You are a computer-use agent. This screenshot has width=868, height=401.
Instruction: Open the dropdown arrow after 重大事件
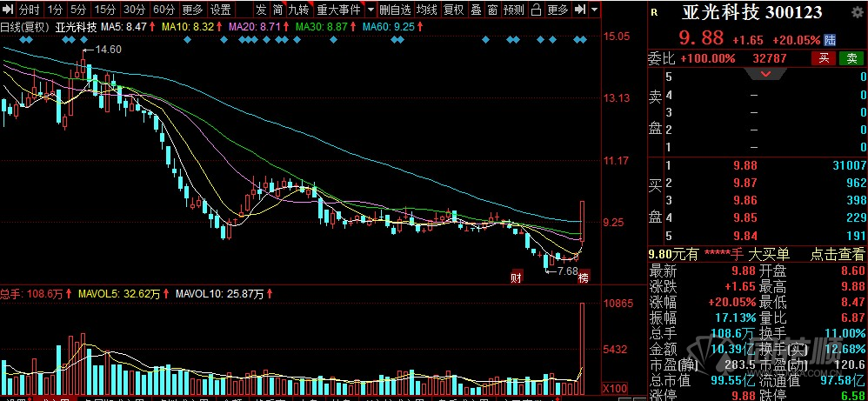[x=371, y=10]
